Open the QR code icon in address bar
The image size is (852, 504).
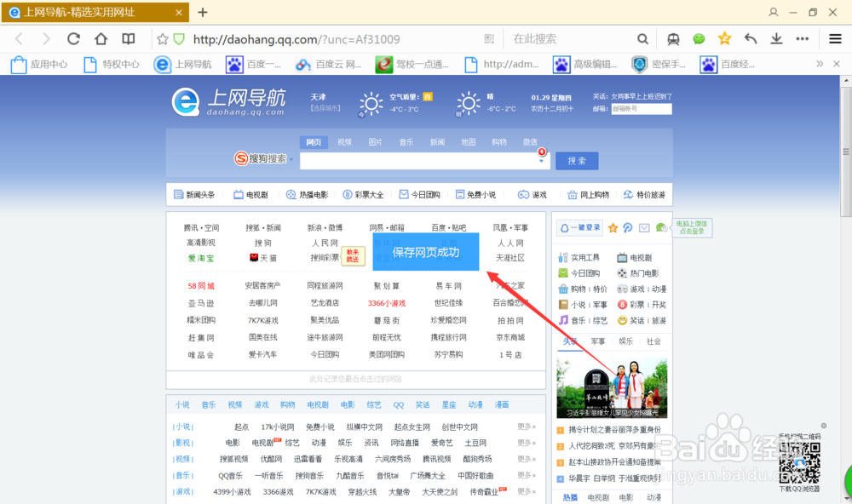tap(489, 39)
